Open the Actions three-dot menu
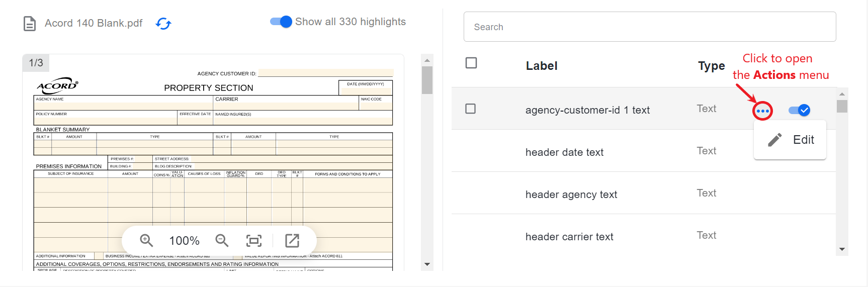The image size is (868, 287). [763, 111]
